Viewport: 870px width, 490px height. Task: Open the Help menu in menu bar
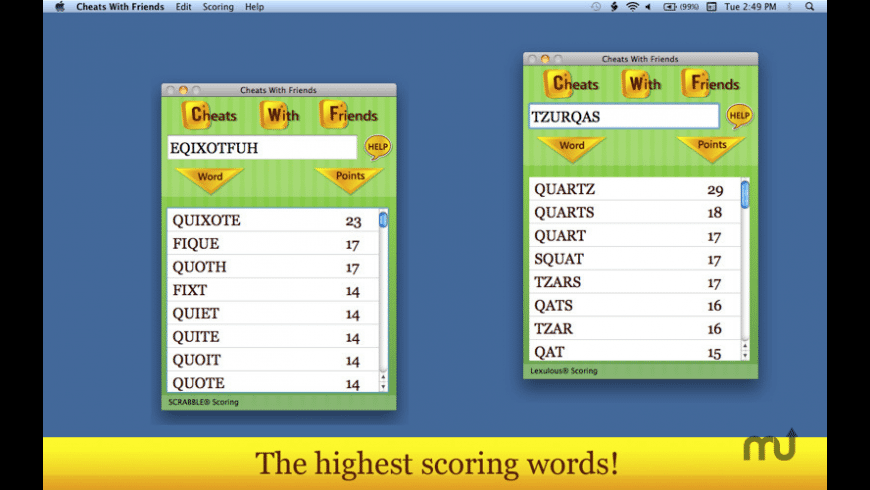point(254,7)
